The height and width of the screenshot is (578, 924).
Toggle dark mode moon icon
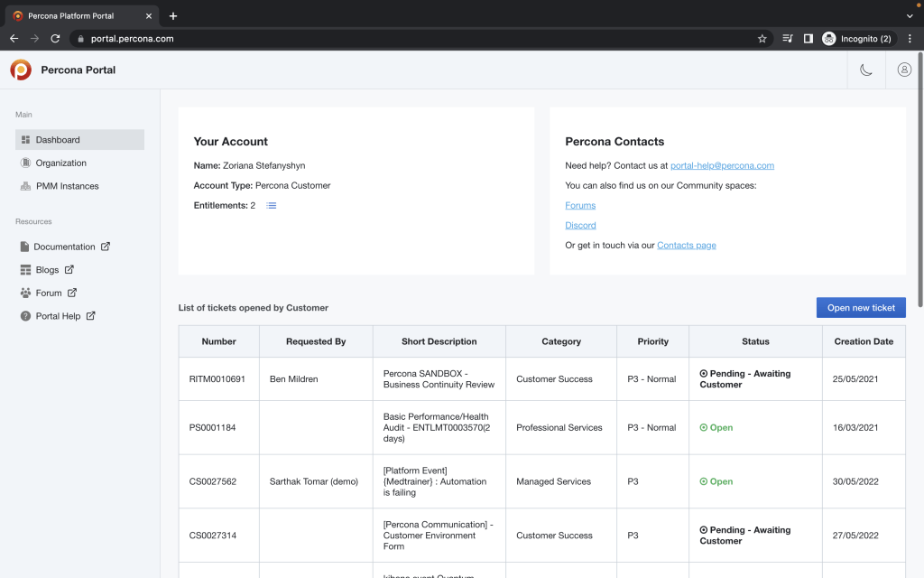coord(865,70)
